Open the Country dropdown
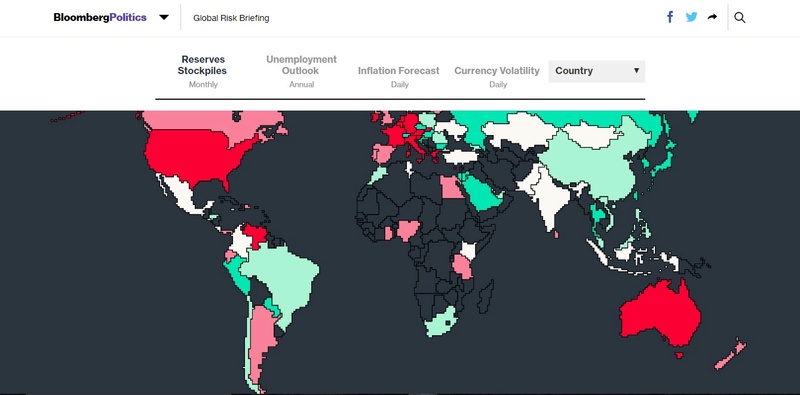Viewport: 800px width, 395px height. click(x=596, y=71)
